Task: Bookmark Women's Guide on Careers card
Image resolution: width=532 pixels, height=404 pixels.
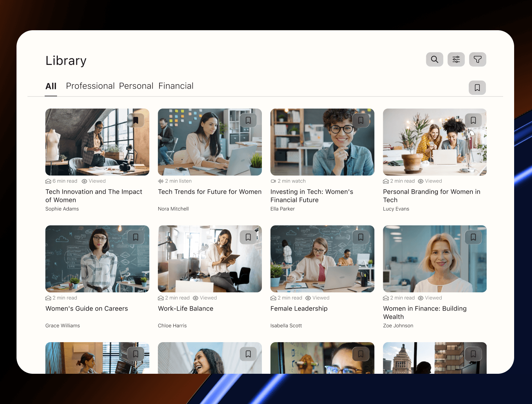Action: click(136, 237)
